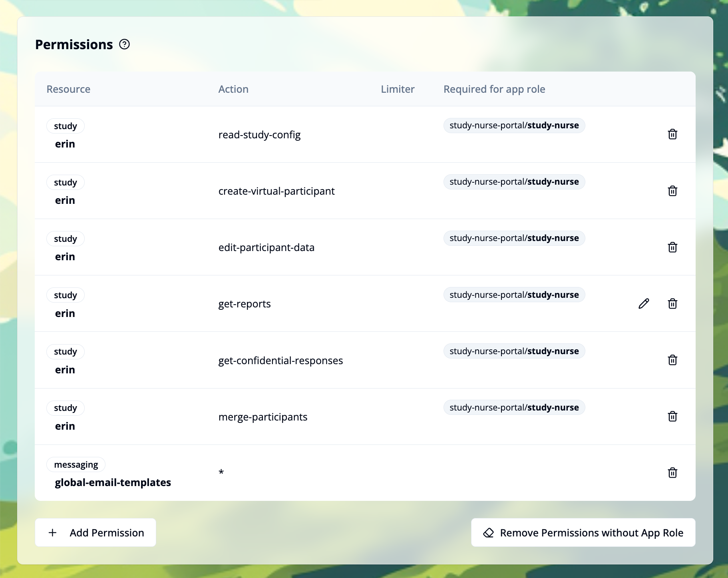Click the plus icon on Add Permission
This screenshot has height=578, width=728.
[x=52, y=532]
